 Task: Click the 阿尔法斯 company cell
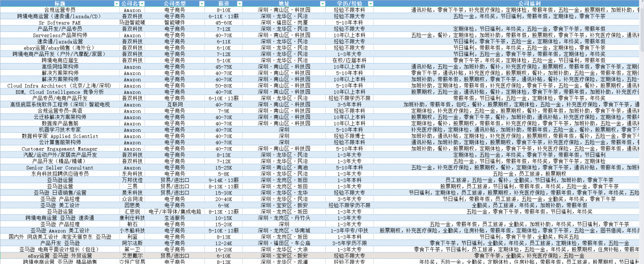click(132, 243)
